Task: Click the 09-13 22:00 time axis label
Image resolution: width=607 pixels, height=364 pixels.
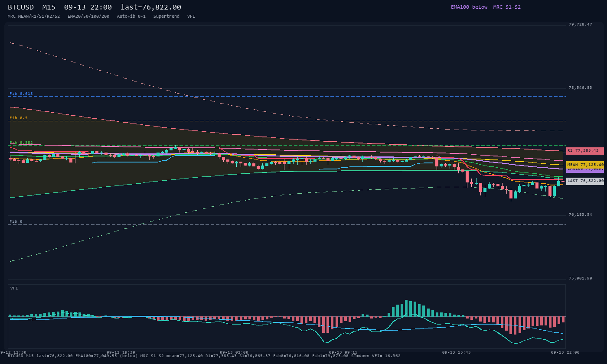Action: 565,352
